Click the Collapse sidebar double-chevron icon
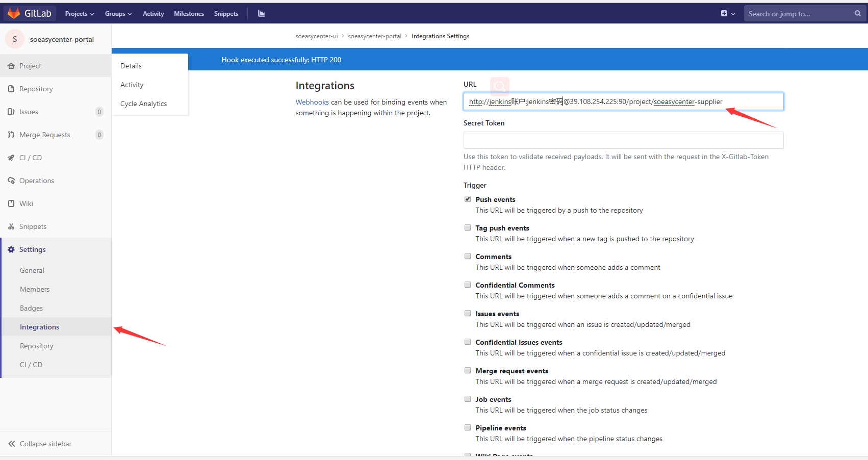This screenshot has width=868, height=460. [12, 444]
